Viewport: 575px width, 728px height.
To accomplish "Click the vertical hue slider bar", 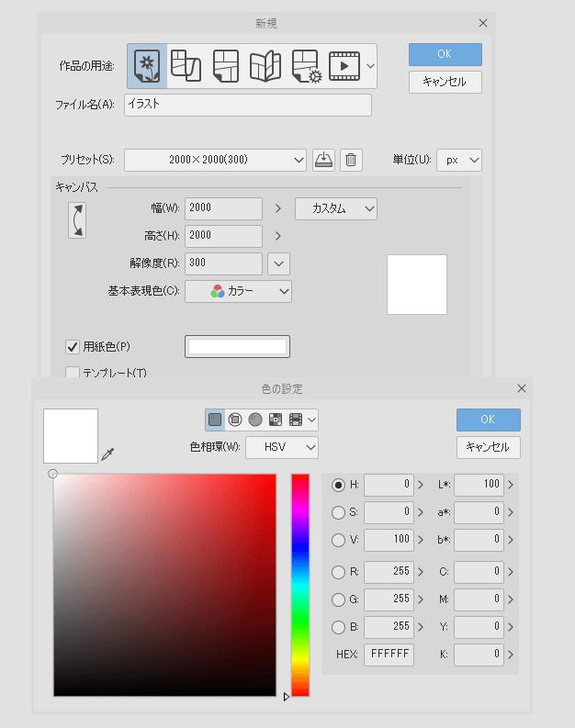I will pos(300,585).
